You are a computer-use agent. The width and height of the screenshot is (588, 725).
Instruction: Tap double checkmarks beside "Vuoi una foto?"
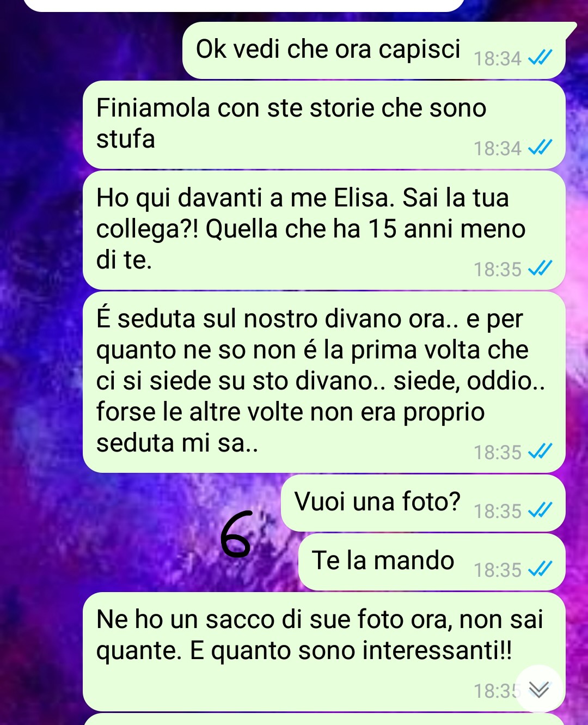(x=541, y=510)
